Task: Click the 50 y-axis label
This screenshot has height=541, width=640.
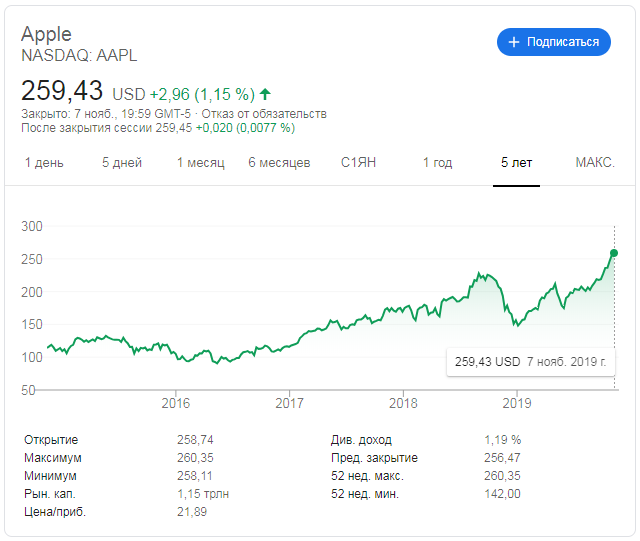Action: (x=28, y=390)
